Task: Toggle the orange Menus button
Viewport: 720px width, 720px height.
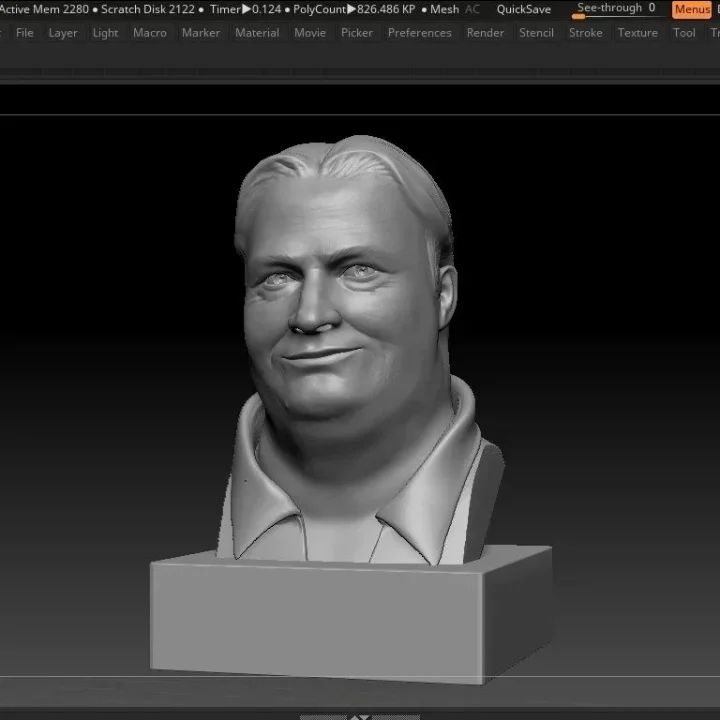Action: point(692,9)
